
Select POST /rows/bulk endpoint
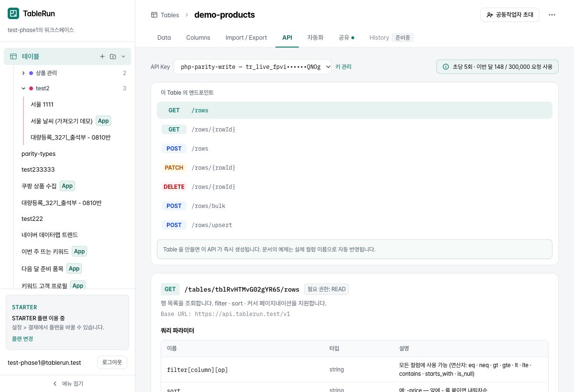pyautogui.click(x=354, y=206)
